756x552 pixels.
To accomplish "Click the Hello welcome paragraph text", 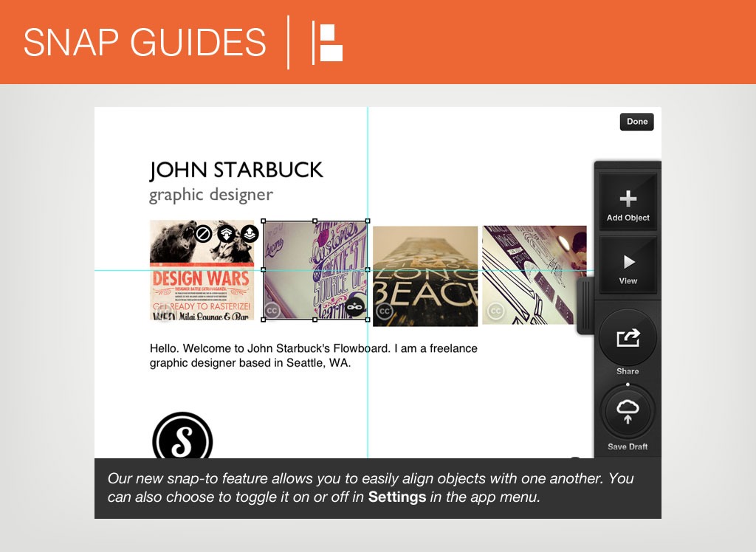I will click(x=313, y=355).
